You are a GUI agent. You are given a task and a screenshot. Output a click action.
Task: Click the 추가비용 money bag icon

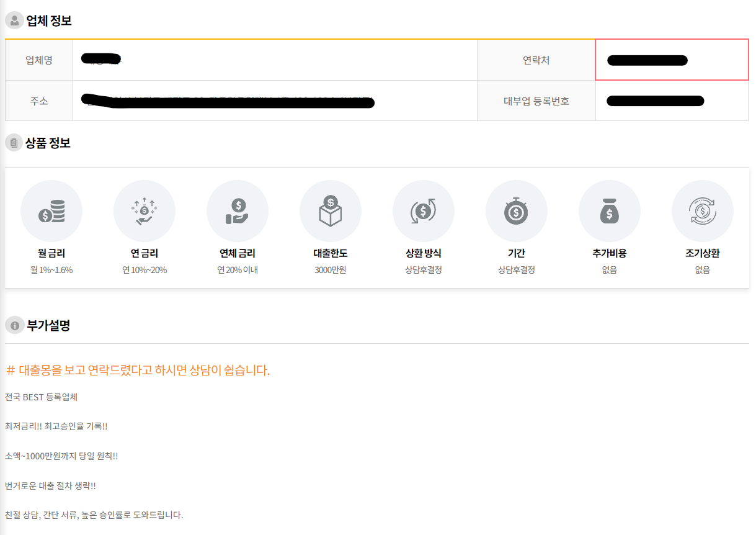[610, 210]
